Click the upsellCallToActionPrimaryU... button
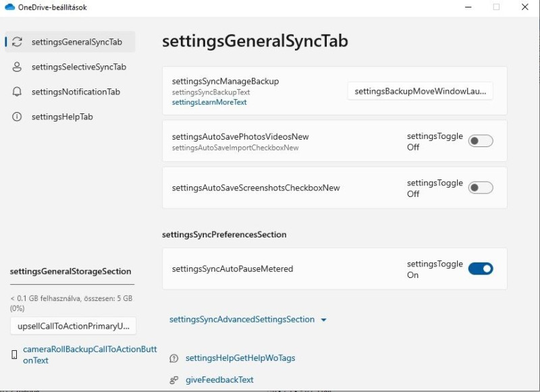Viewport: 540px width, 392px height. tap(74, 326)
